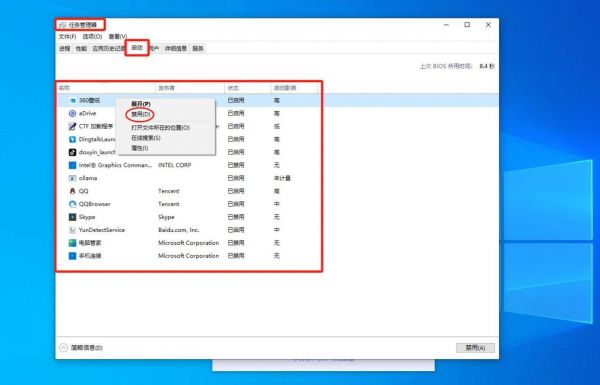The image size is (600, 385).
Task: Click the 禁用(A) button
Action: [x=475, y=347]
